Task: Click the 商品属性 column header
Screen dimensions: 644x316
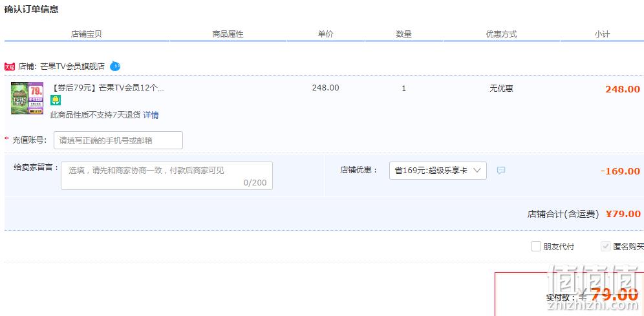Action: 228,34
